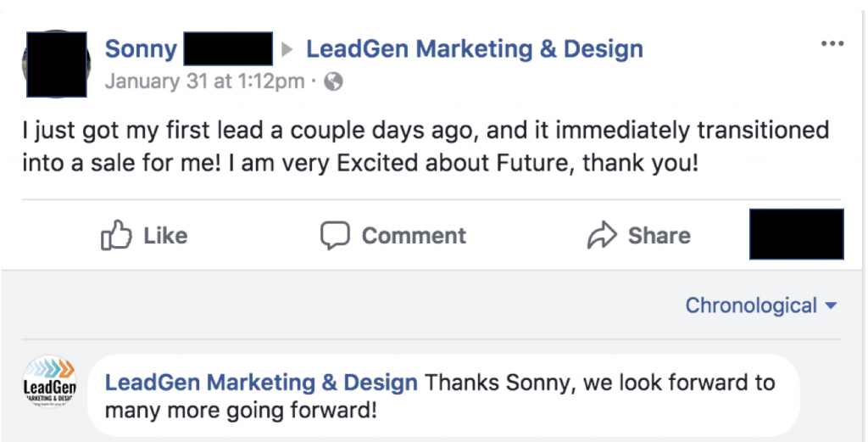This screenshot has width=868, height=442.
Task: Open LeadGen Marketing & Design commenter name link
Action: (x=260, y=383)
